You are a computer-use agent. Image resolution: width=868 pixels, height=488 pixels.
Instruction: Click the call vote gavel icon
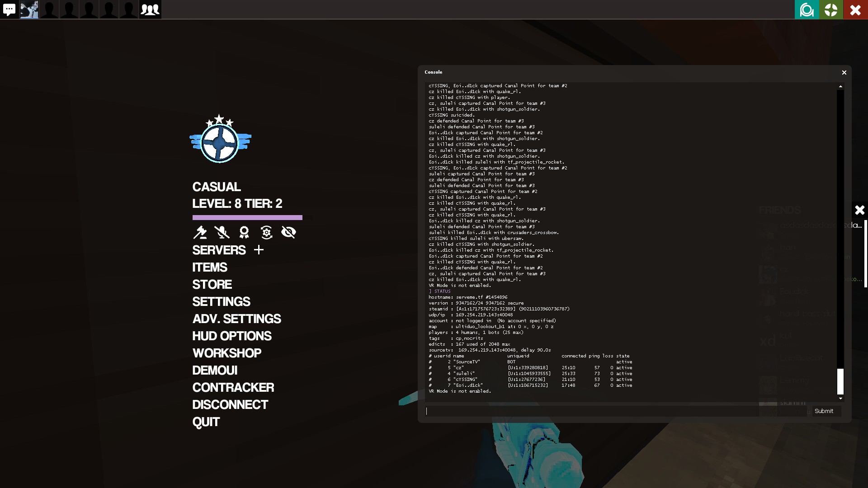200,232
